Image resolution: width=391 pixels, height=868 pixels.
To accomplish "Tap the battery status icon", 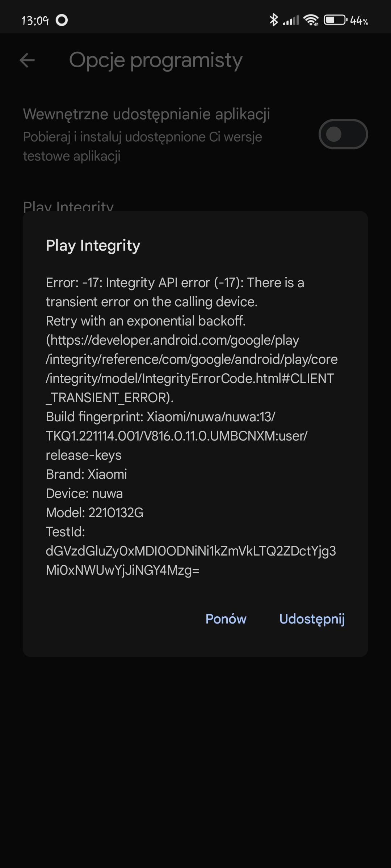I will click(x=335, y=20).
